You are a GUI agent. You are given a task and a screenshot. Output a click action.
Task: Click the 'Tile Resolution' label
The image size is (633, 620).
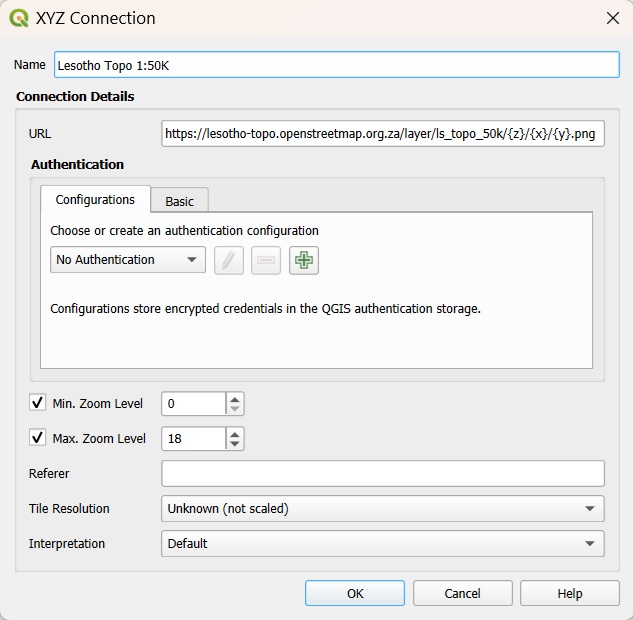[x=69, y=509]
